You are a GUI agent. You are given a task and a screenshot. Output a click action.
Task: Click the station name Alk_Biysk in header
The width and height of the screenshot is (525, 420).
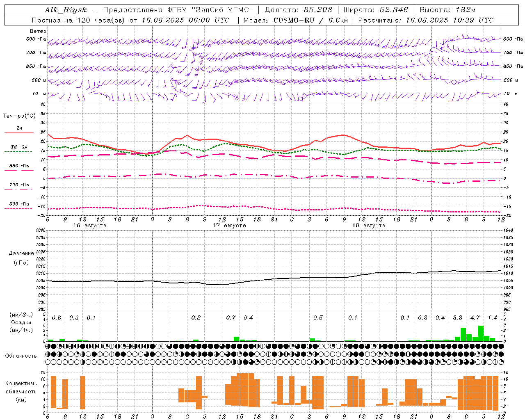coord(66,10)
